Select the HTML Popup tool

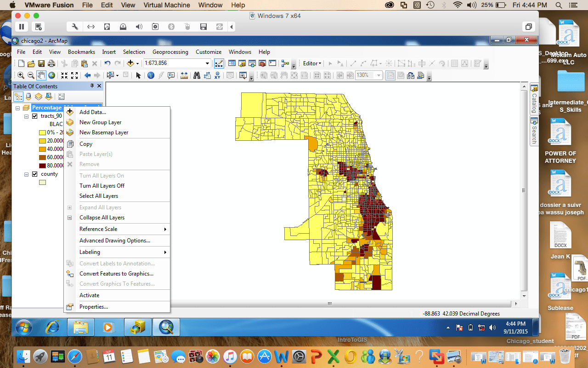tap(171, 75)
